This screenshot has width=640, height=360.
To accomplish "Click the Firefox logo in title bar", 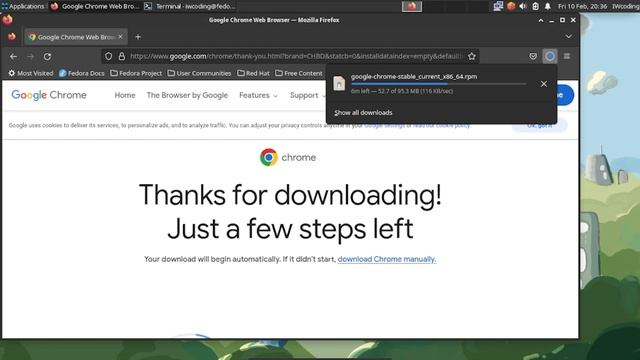I will pos(7,20).
